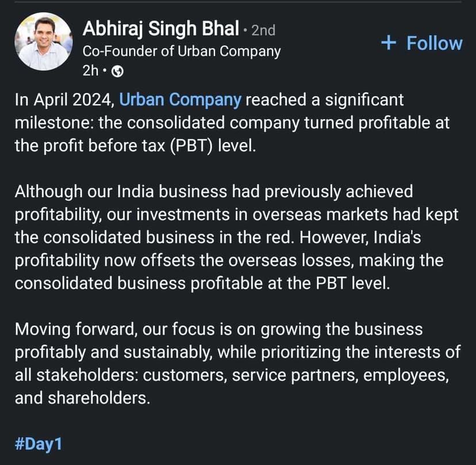Open Abhiraj Singh Bhal's profile photo
Viewport: 476px width, 465px height.
43,41
